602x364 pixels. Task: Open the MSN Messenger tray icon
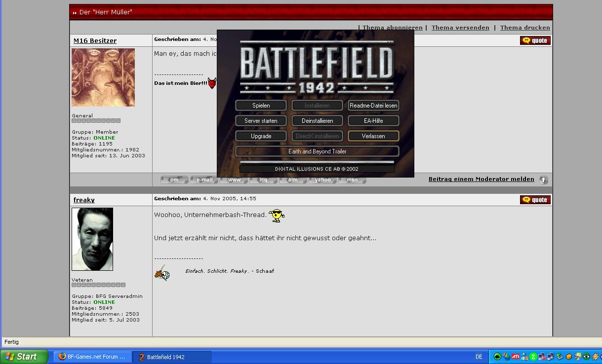click(524, 357)
